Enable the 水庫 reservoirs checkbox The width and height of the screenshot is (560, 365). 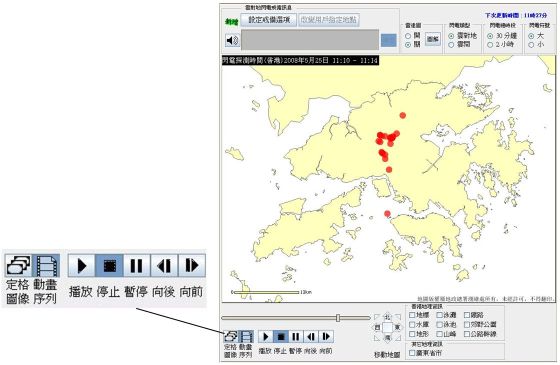[412, 325]
